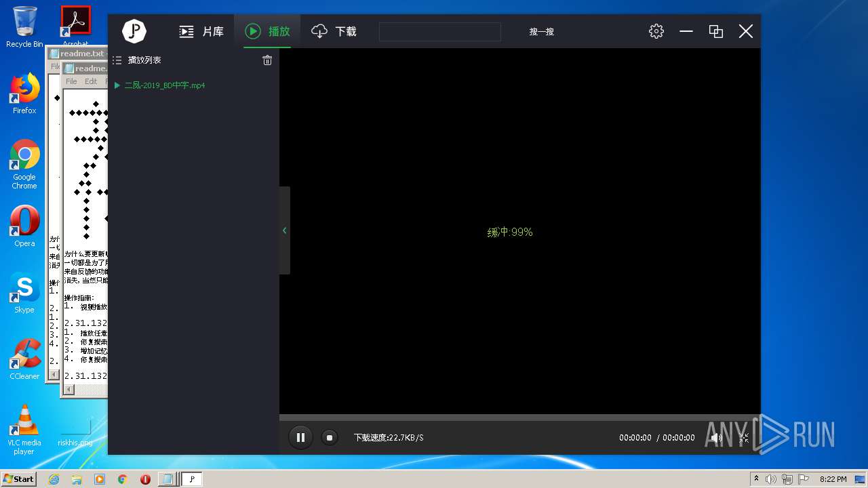
Task: Click the search input box
Action: pos(439,31)
